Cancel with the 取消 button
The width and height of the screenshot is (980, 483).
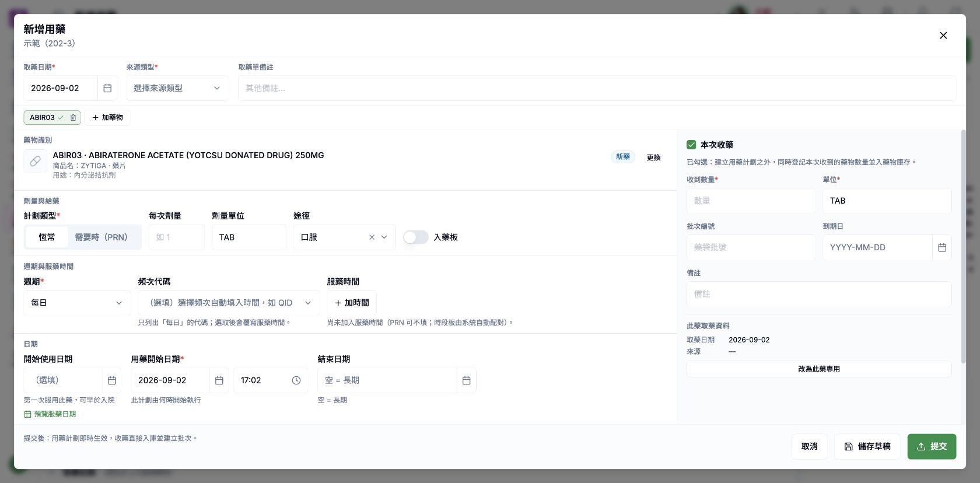click(809, 447)
